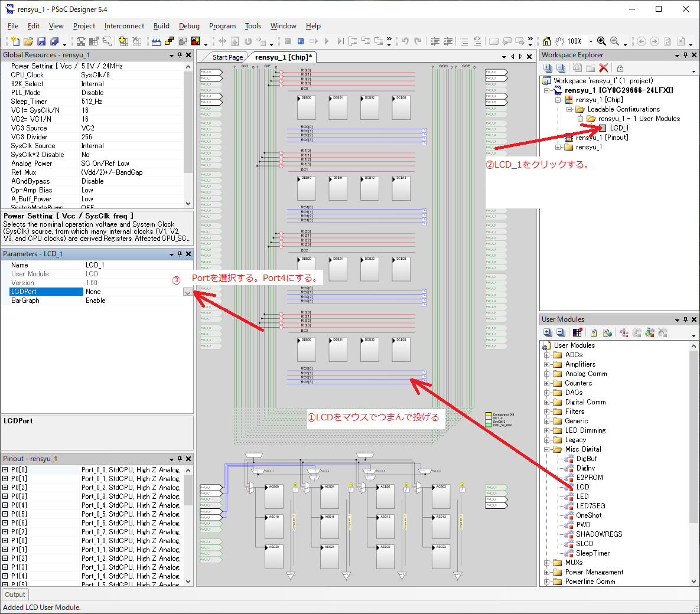Click the Zoom In magnifier icon
This screenshot has height=614, width=700.
(601, 41)
